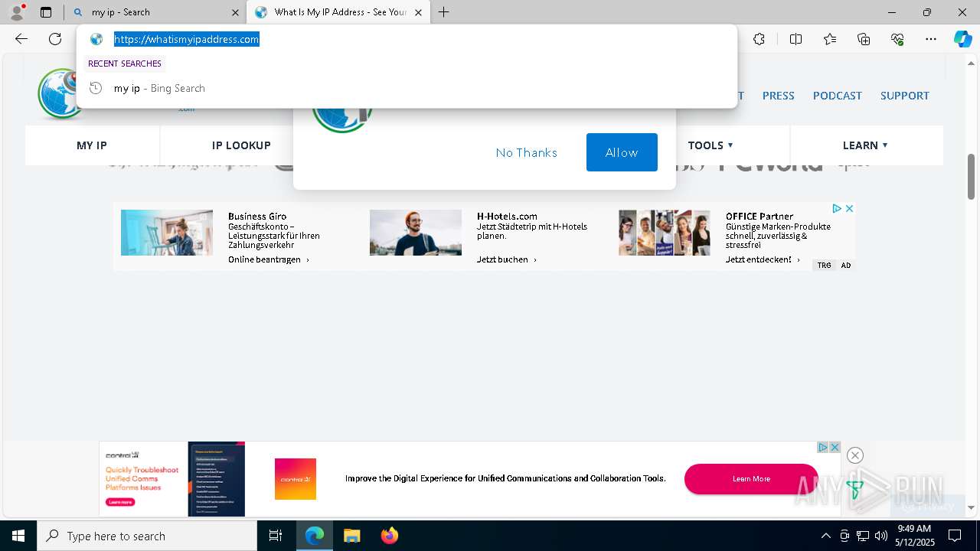Click the page vertical scrollbar thumb

click(x=971, y=176)
